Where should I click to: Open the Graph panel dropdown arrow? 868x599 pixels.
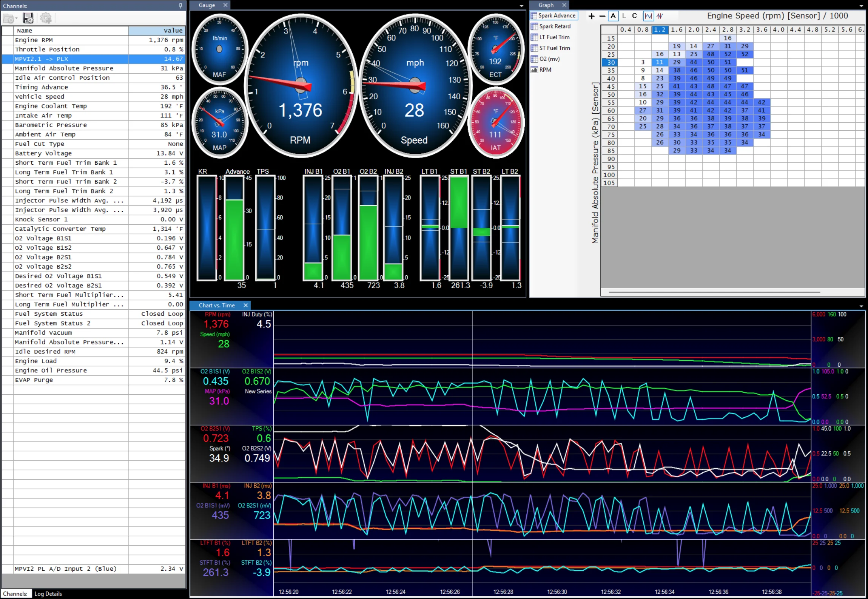tap(861, 6)
